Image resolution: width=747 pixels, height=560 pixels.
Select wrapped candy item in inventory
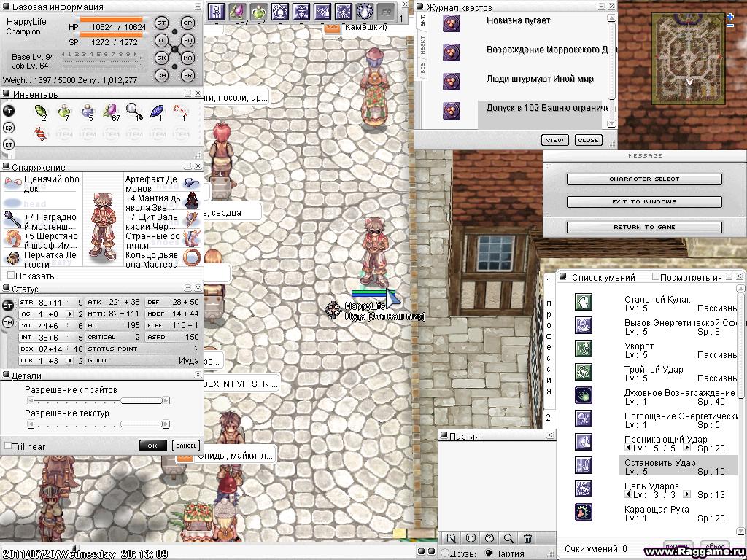click(41, 135)
